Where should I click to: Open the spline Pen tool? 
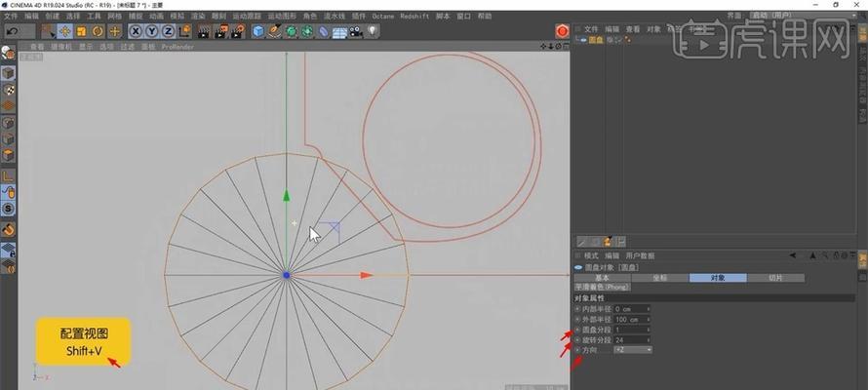275,31
